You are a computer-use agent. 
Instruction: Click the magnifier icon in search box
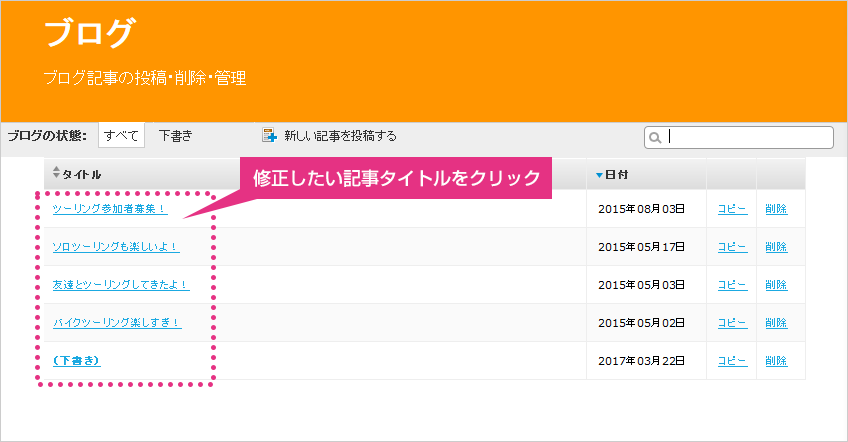pos(655,137)
